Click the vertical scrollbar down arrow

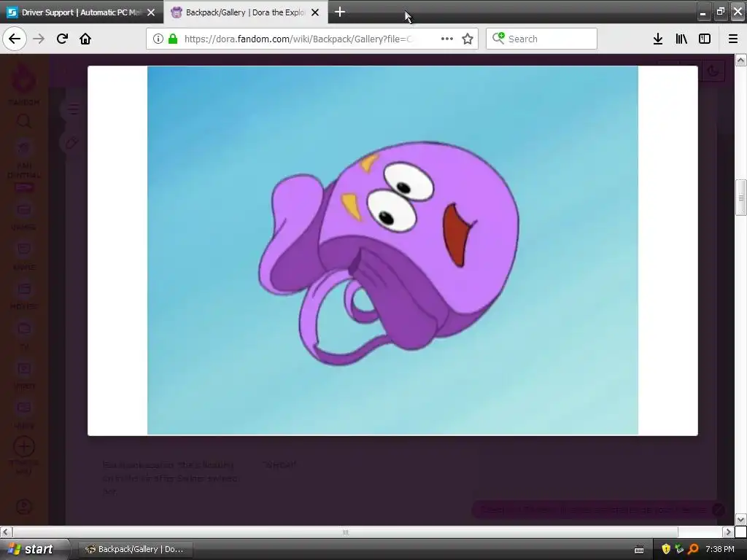tap(741, 519)
